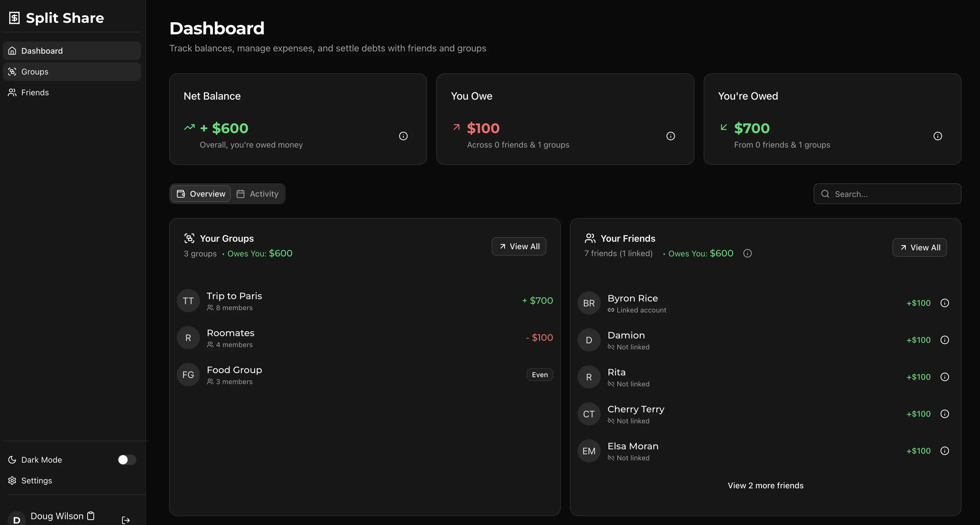Click the info icon on You're Owed card
Image resolution: width=980 pixels, height=525 pixels.
(x=938, y=136)
